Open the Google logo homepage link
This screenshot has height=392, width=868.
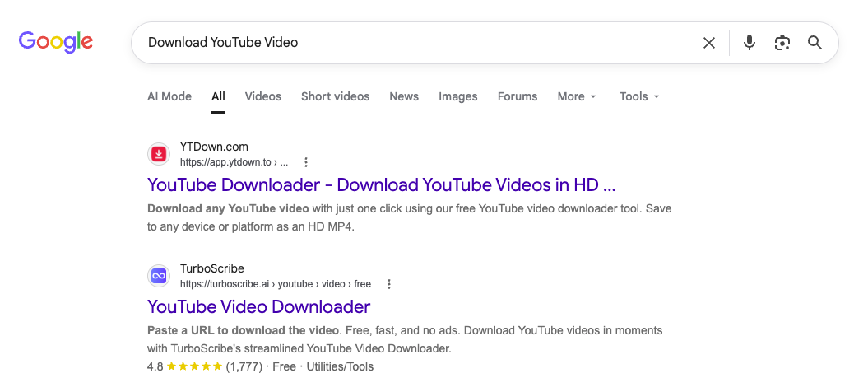click(x=56, y=42)
